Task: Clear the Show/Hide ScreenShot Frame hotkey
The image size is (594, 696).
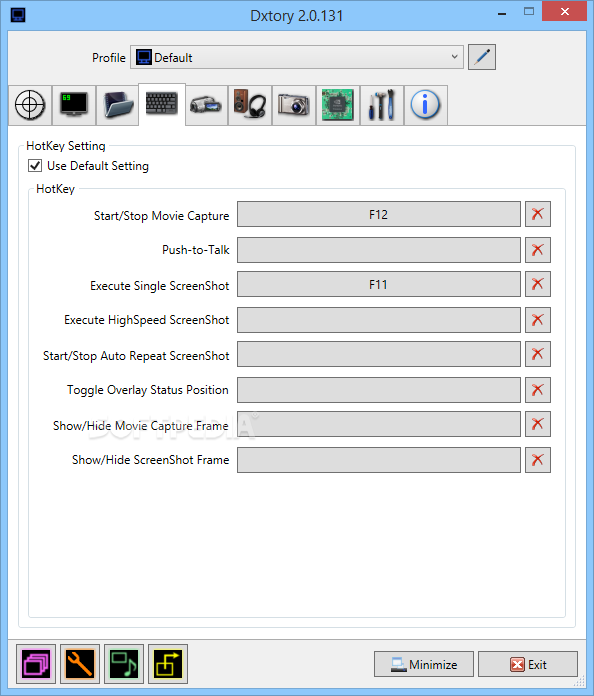Action: pos(538,460)
